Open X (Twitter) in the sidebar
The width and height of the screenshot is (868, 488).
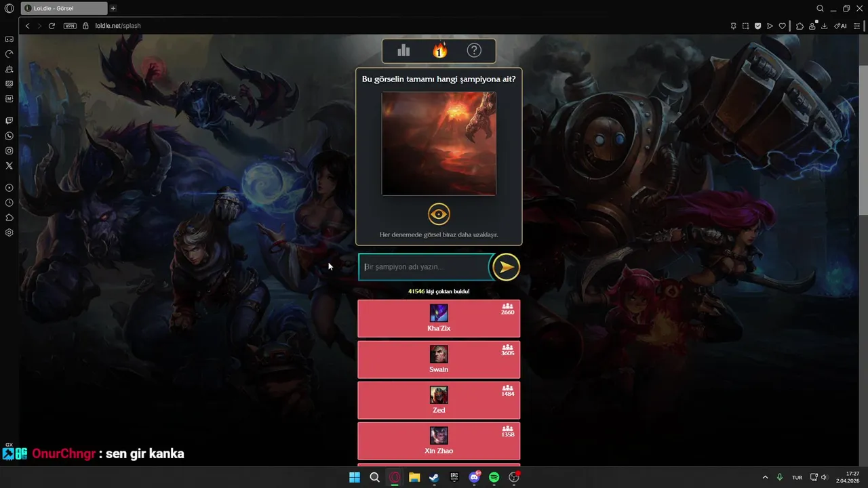click(x=9, y=165)
